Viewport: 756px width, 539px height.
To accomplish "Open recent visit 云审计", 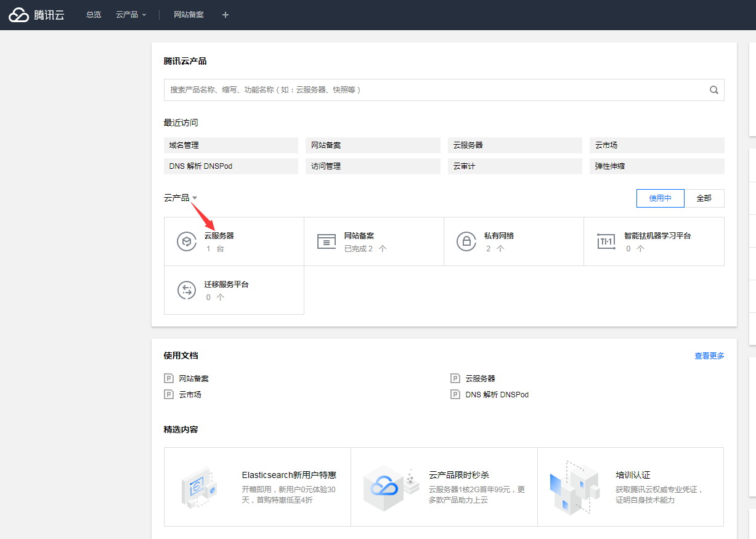I will (515, 166).
